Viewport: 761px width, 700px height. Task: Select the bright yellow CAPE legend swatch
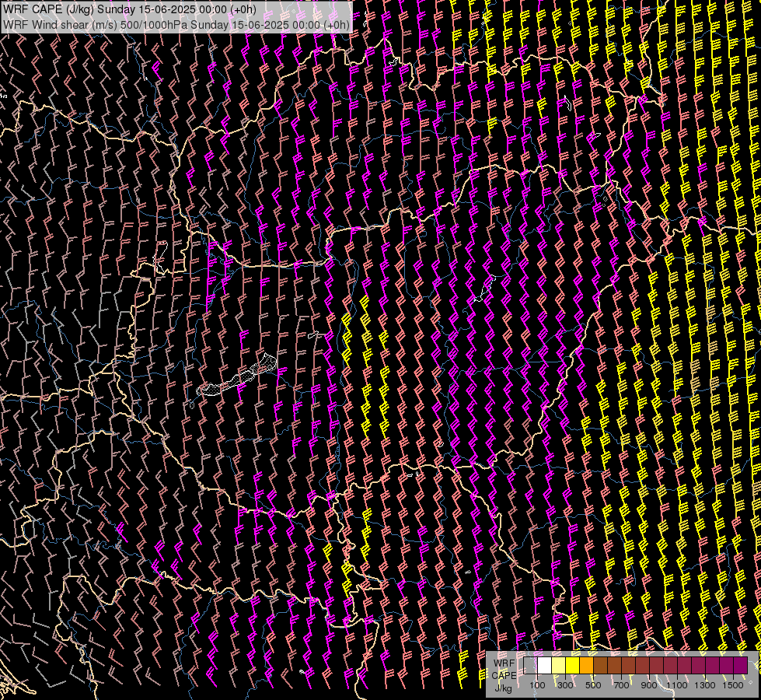[573, 665]
